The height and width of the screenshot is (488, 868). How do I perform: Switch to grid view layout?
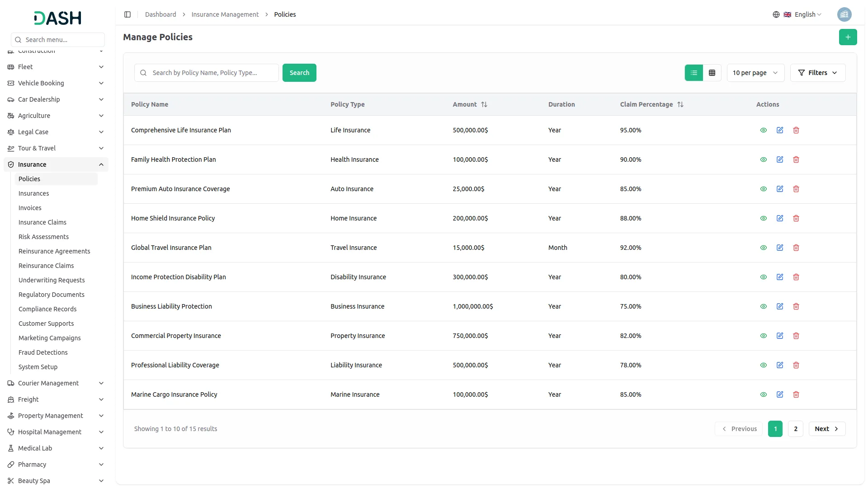(712, 72)
